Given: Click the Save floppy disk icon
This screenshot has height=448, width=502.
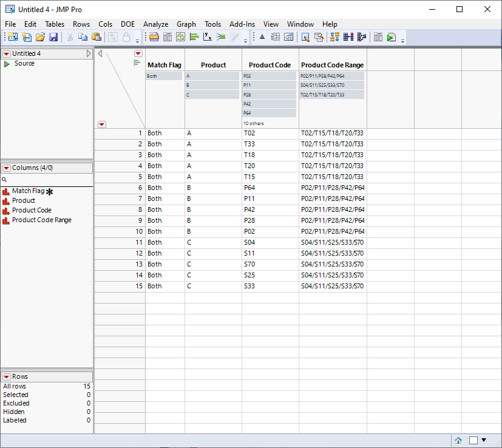Looking at the screenshot, I should coord(53,37).
